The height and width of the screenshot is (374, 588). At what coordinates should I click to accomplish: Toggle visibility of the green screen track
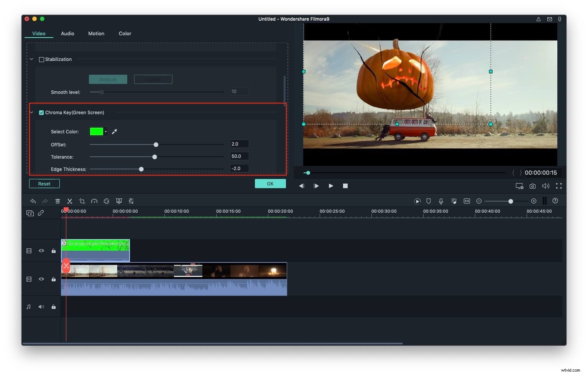[x=41, y=251]
